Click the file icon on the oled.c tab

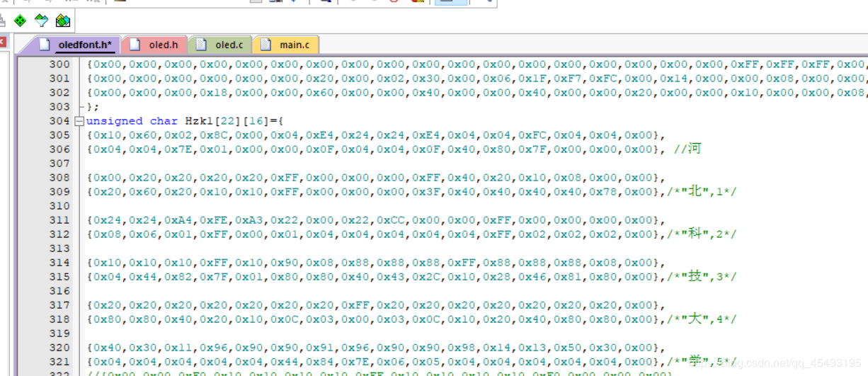(202, 45)
